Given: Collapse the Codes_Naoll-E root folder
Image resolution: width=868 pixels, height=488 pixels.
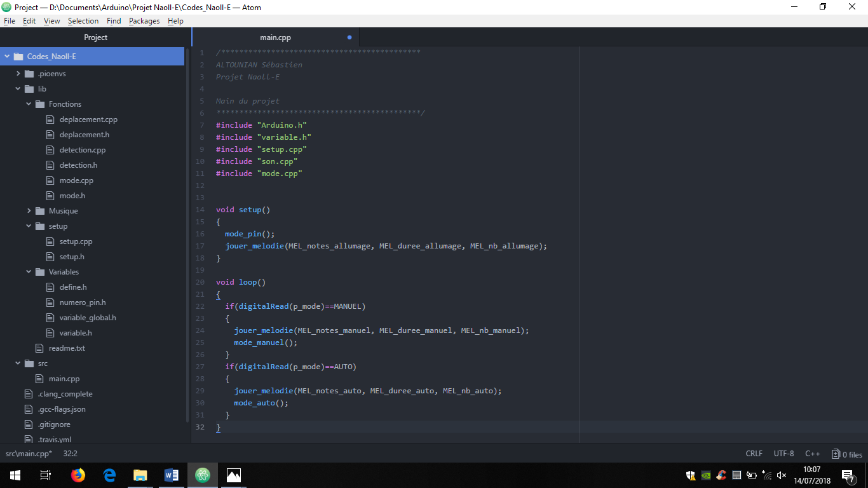Looking at the screenshot, I should click(x=7, y=57).
